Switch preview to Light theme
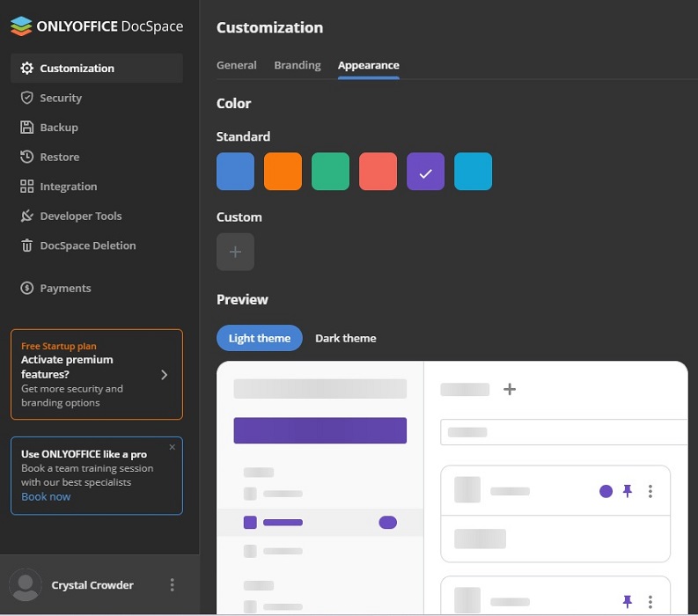698x616 pixels. pos(260,338)
